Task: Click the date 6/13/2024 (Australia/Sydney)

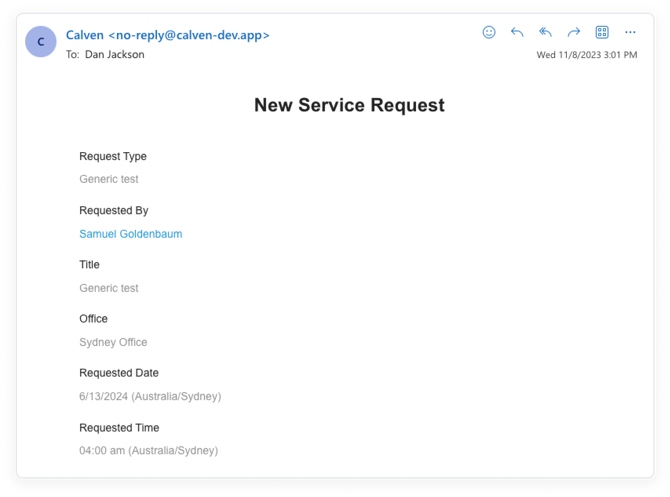Action: click(x=150, y=397)
